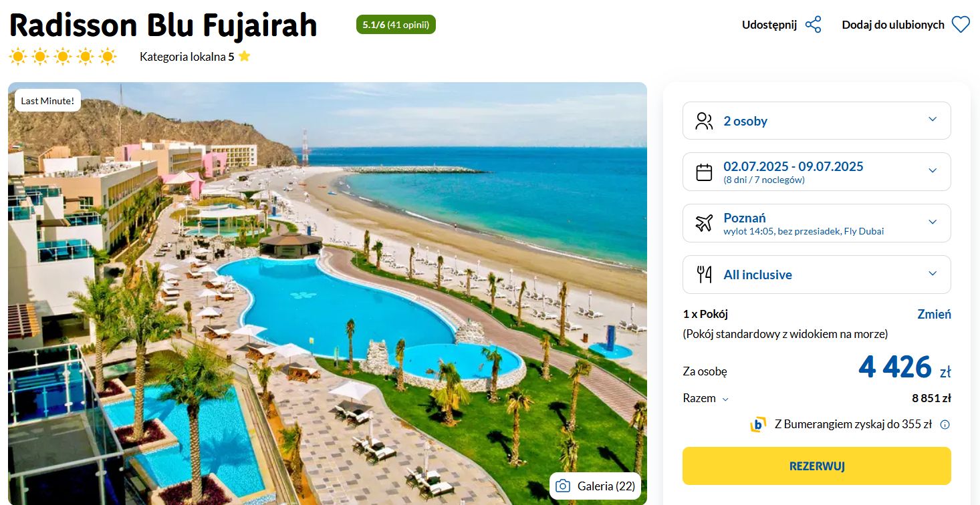The image size is (980, 505).
Task: Click the camera icon in Galeria button
Action: (x=564, y=486)
